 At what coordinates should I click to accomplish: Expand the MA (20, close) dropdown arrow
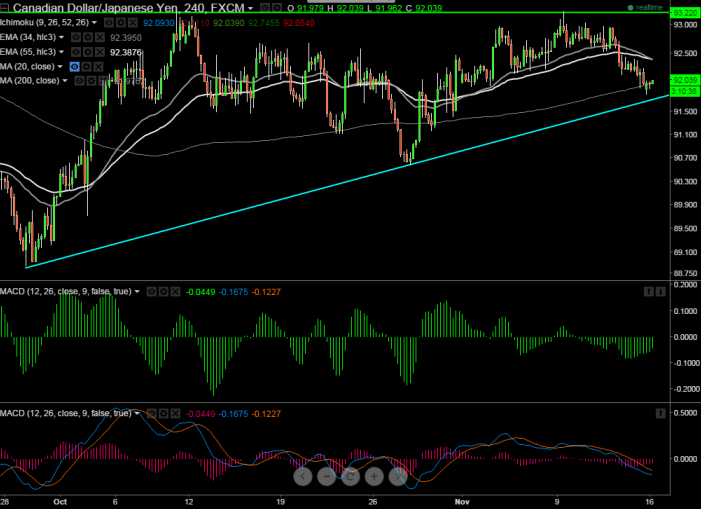[x=60, y=67]
